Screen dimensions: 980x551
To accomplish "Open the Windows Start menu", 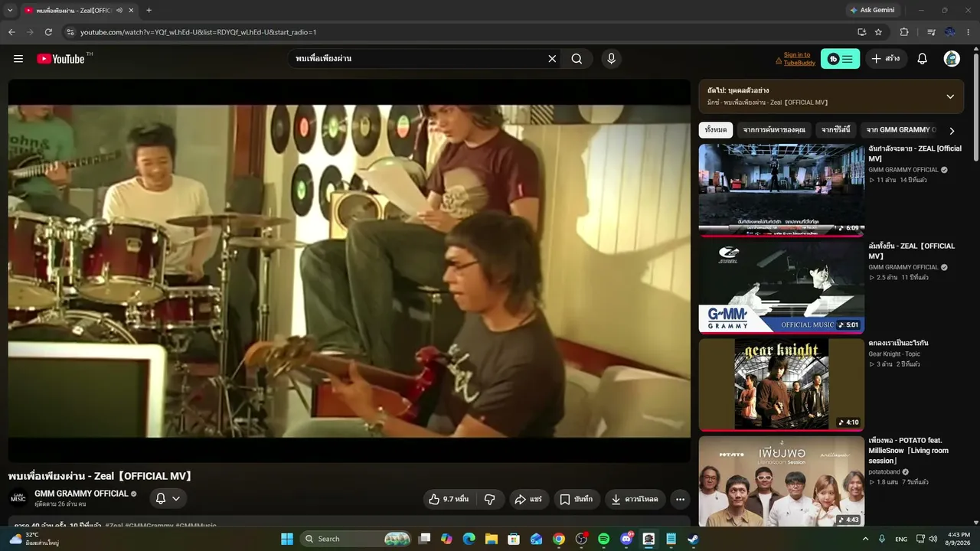I will tap(287, 539).
